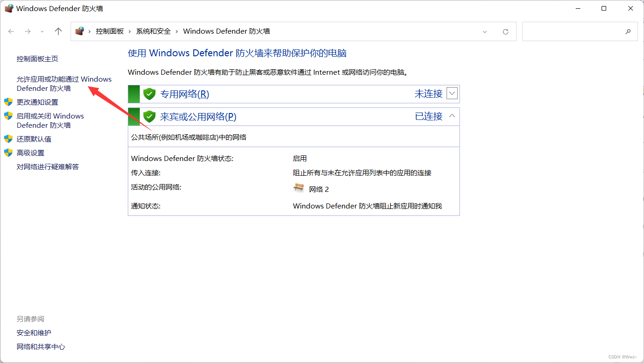The image size is (644, 363).
Task: Click the green shield icon beside 来宾或公用网络
Action: (x=149, y=116)
